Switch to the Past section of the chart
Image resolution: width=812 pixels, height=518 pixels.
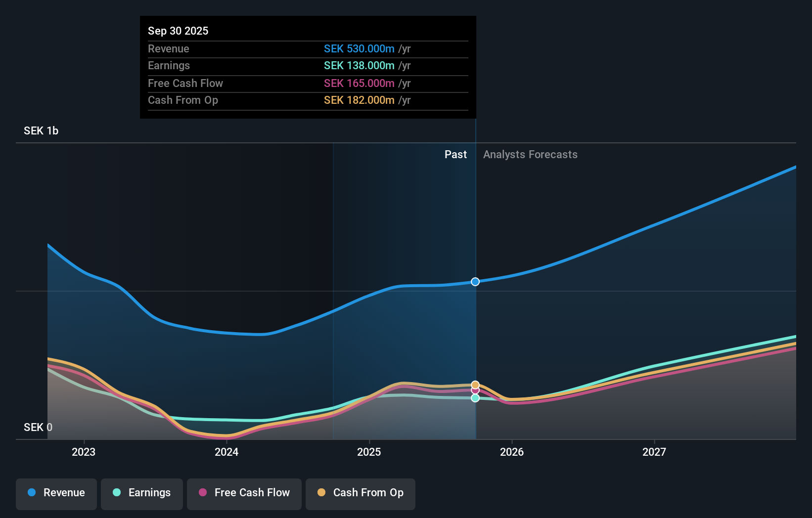[455, 154]
